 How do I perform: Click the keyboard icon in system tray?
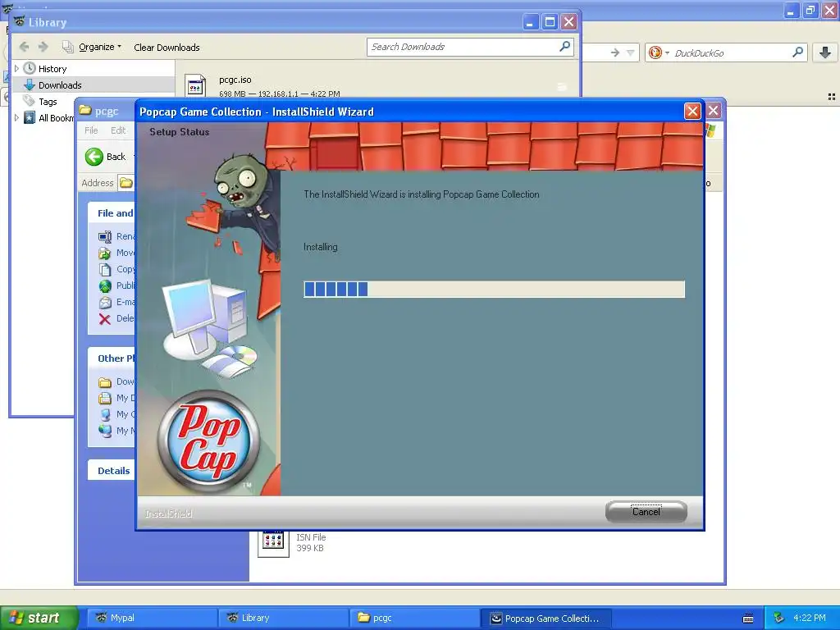(x=748, y=619)
